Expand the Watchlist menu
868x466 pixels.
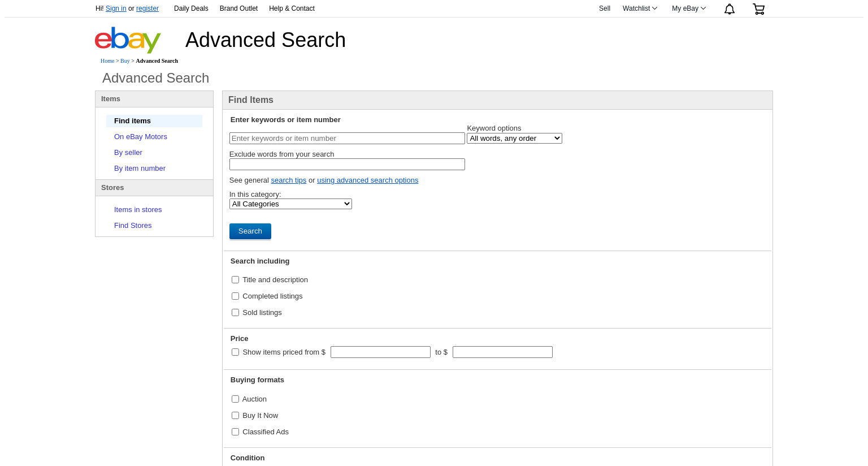click(x=640, y=8)
